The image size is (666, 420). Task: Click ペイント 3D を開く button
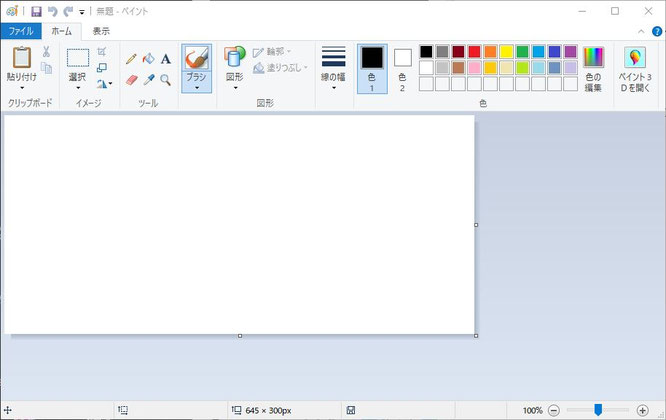(x=635, y=68)
